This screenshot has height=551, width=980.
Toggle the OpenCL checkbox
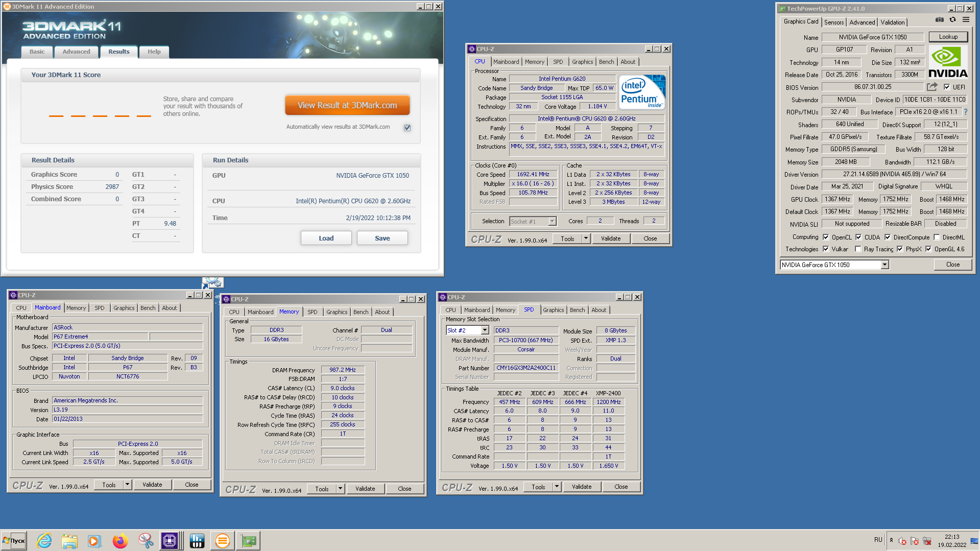[x=826, y=237]
